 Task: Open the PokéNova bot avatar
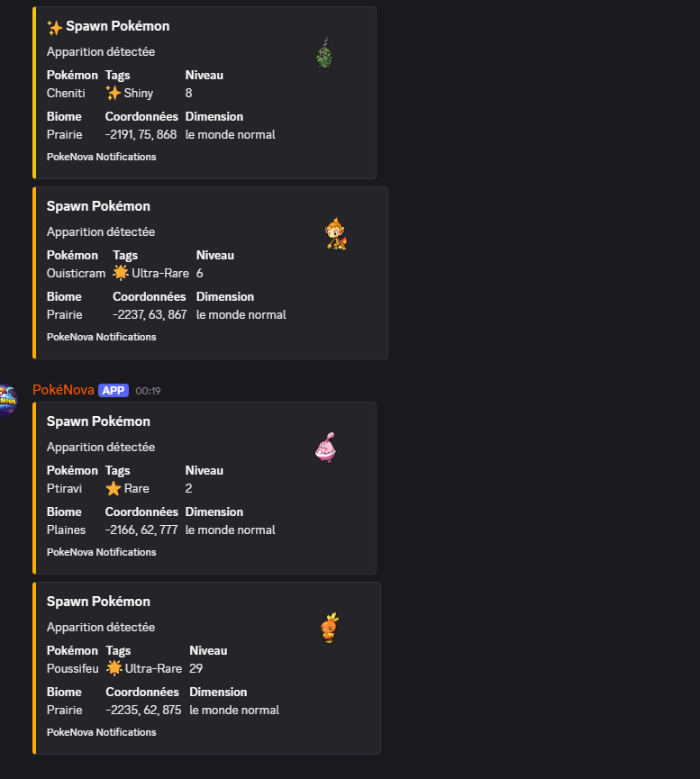pos(7,400)
